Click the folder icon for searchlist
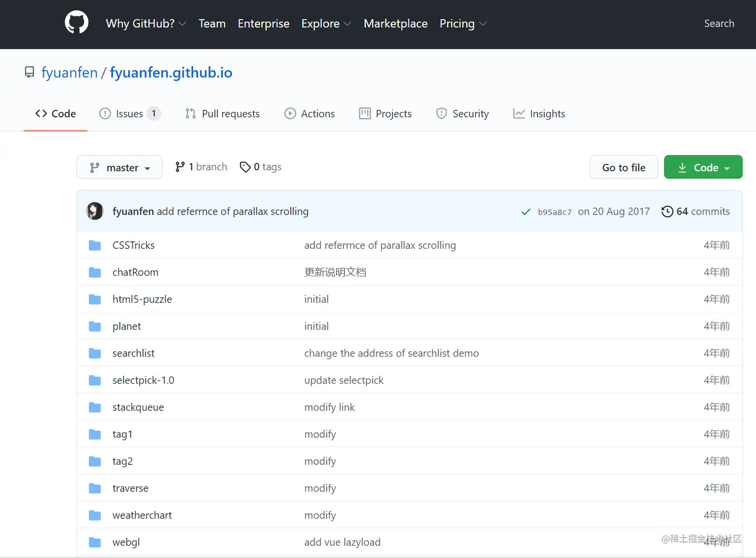This screenshot has height=558, width=756. [94, 353]
